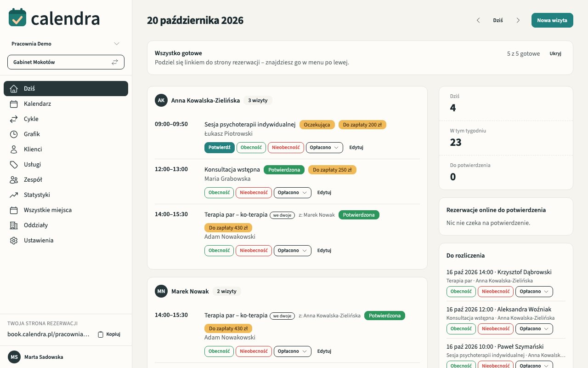Open Oddziały building icon
The height and width of the screenshot is (368, 588).
pos(14,225)
